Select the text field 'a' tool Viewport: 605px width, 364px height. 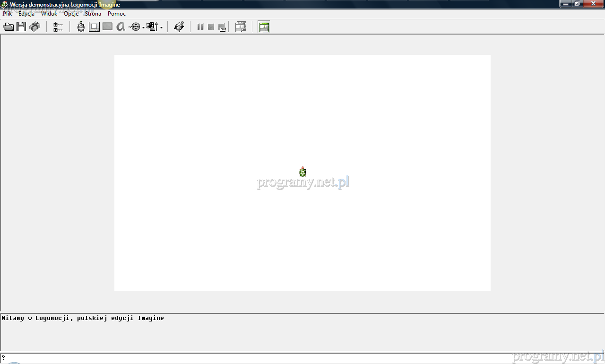click(x=121, y=27)
